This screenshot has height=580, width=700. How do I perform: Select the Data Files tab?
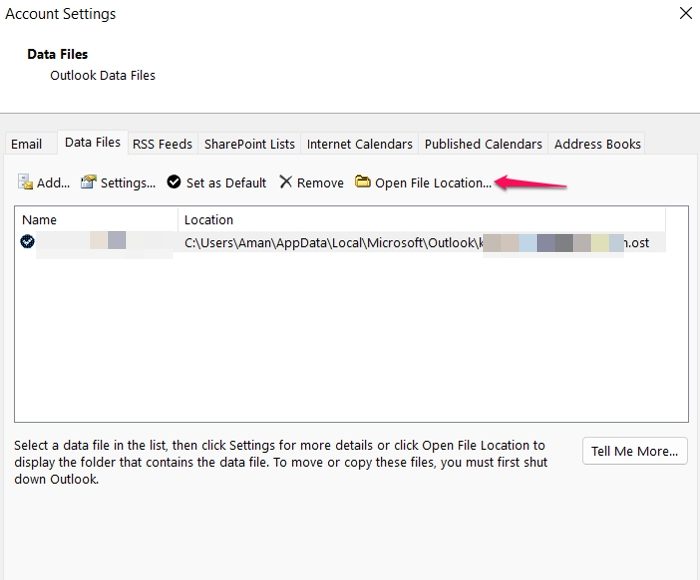(x=93, y=143)
